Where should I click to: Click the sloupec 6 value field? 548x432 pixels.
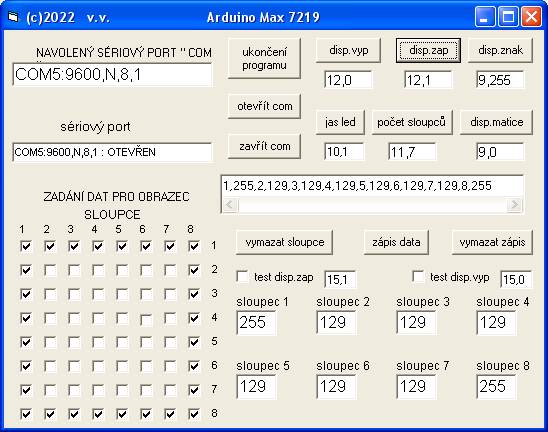pyautogui.click(x=336, y=387)
